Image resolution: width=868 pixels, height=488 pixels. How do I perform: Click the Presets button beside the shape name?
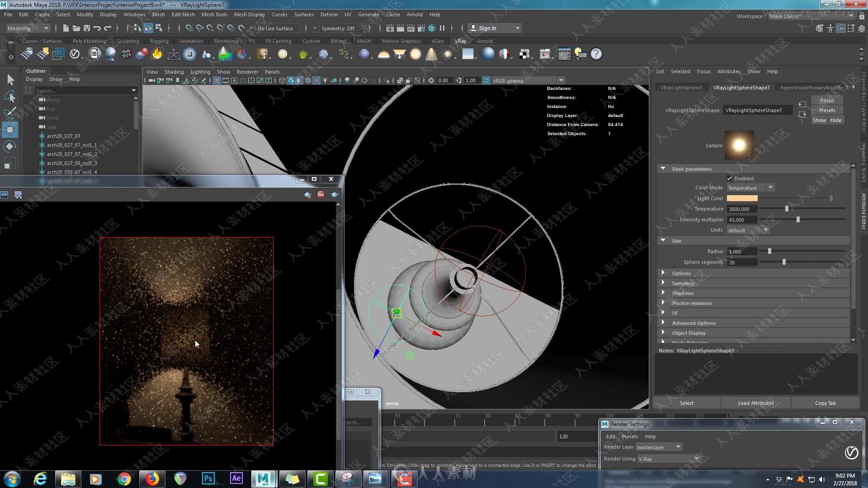pyautogui.click(x=827, y=110)
